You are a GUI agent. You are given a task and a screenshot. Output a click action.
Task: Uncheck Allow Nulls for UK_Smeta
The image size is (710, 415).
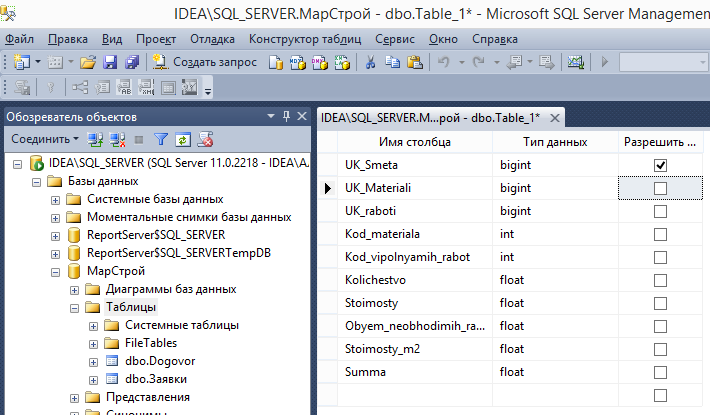point(660,165)
